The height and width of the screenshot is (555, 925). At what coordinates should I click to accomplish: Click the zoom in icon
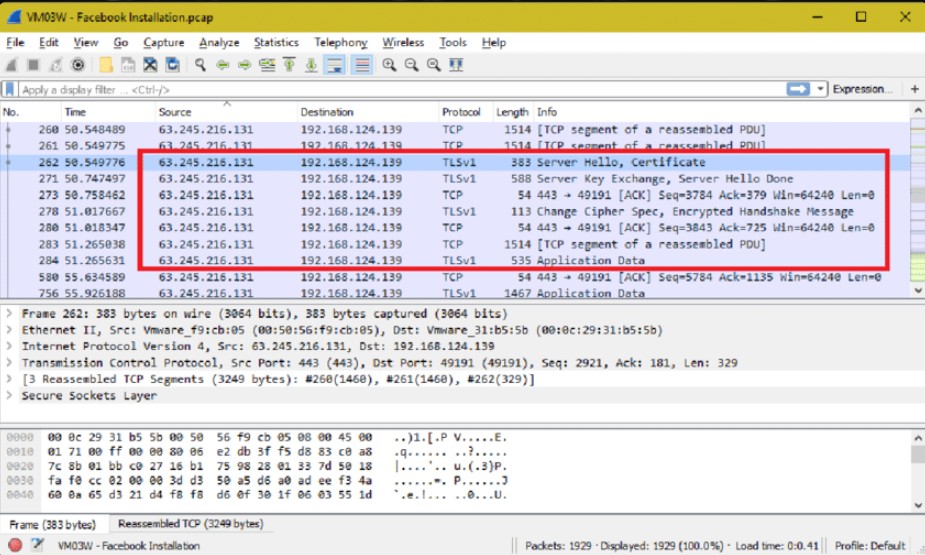[389, 65]
